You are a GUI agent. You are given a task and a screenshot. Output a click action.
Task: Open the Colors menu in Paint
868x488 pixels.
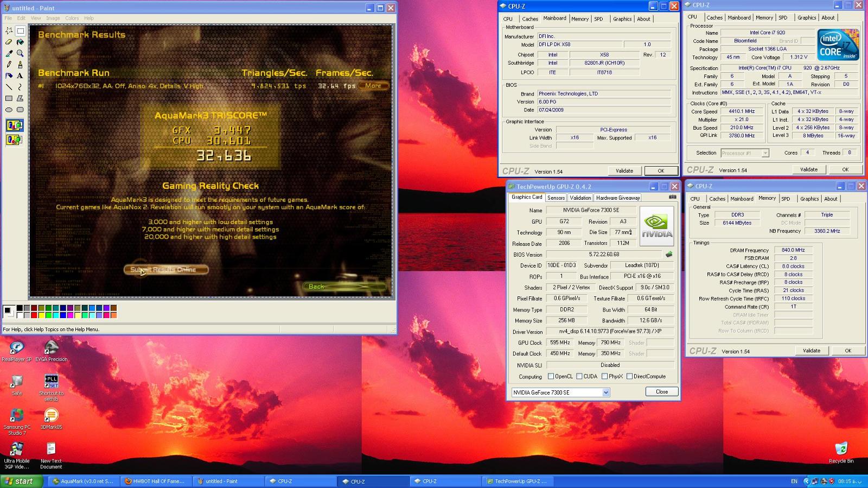tap(72, 18)
